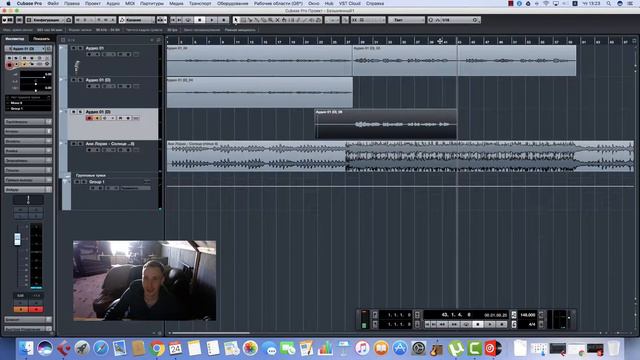Screen dimensions: 640x360
Task: Switch to the Инспектор tab
Action: pyautogui.click(x=15, y=39)
